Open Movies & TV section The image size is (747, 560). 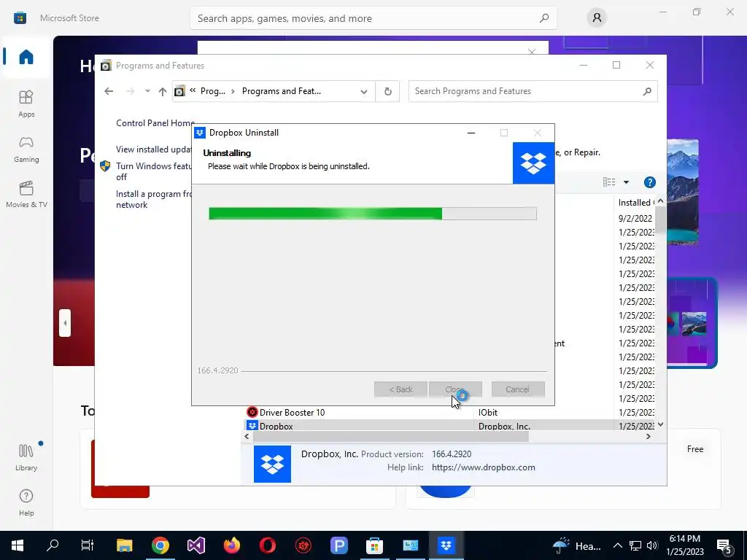point(26,194)
